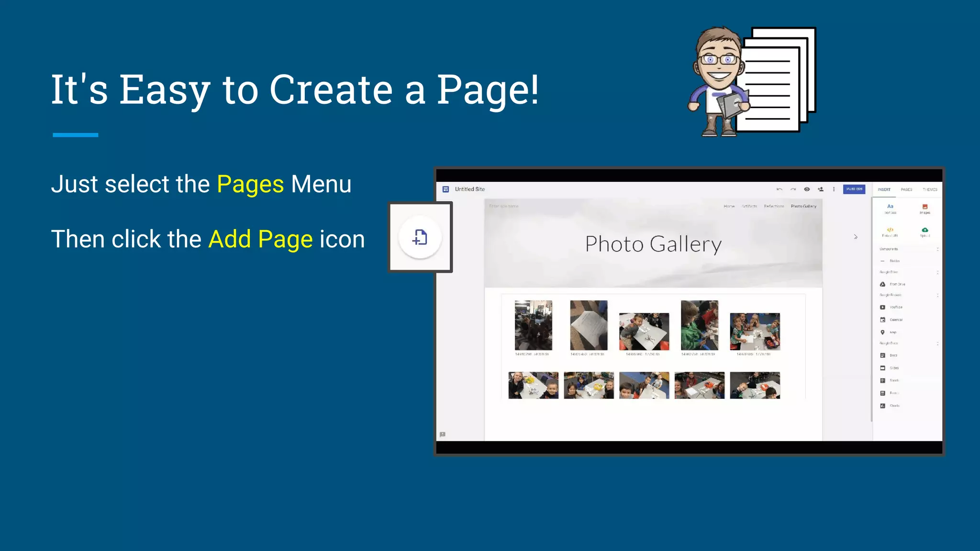Embed a Calendar
The height and width of the screenshot is (551, 980).
click(x=891, y=320)
